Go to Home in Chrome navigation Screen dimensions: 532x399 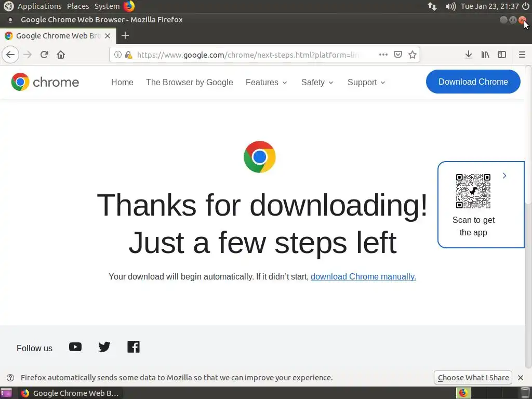point(122,82)
